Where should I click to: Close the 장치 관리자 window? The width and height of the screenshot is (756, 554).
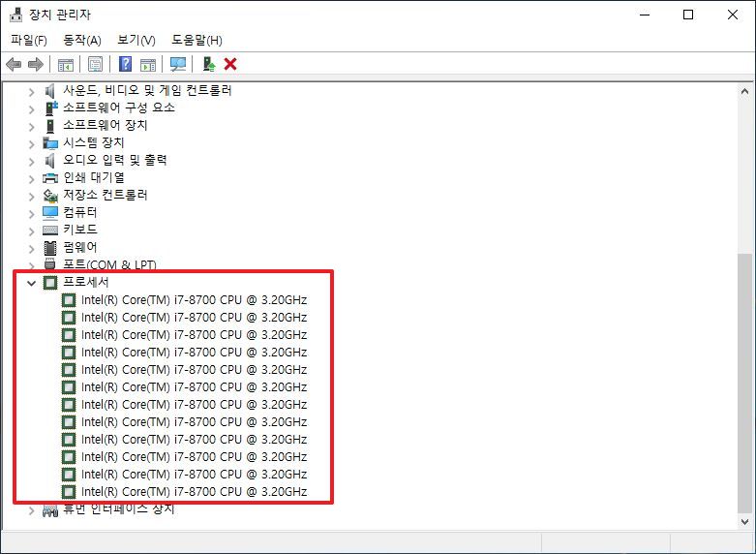coord(733,15)
